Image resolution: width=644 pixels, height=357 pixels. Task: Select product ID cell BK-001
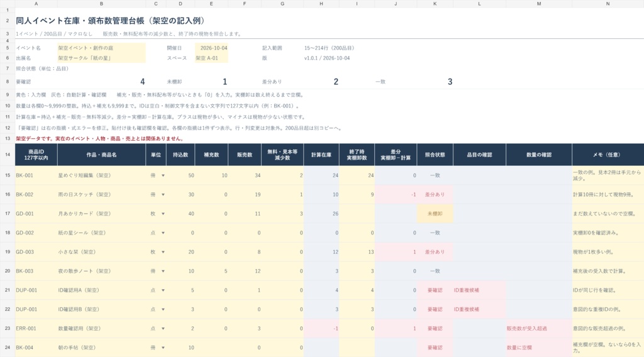pyautogui.click(x=36, y=175)
